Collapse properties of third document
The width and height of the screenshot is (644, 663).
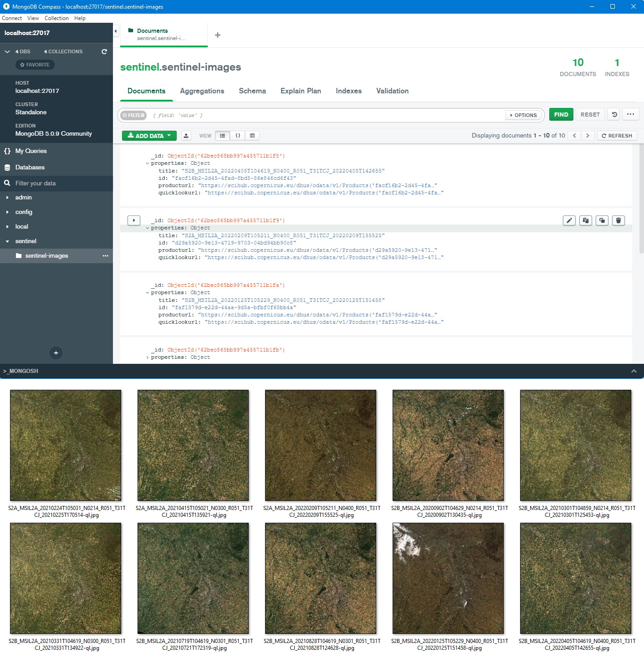point(148,293)
